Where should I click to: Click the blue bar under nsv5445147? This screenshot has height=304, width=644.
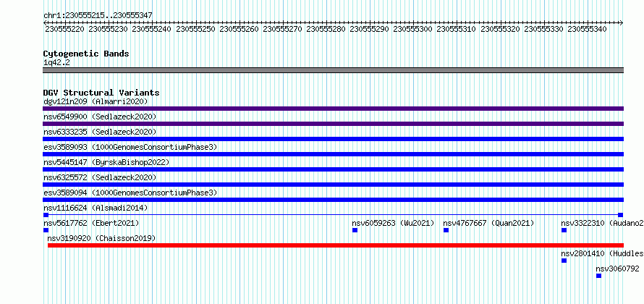(333, 169)
